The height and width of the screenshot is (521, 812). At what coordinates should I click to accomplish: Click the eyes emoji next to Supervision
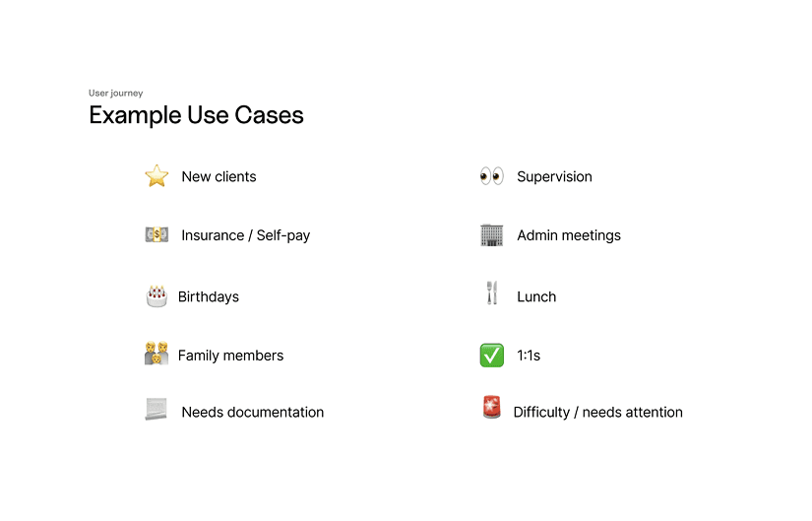[x=491, y=176]
